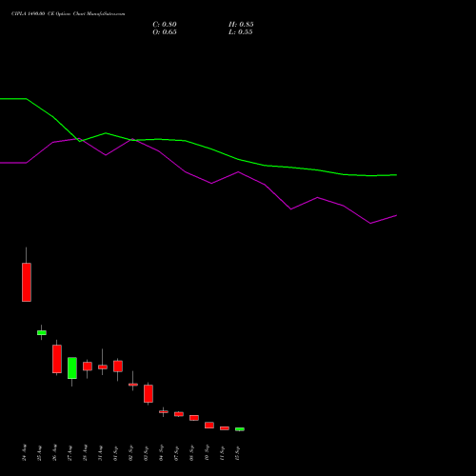The width and height of the screenshot is (476, 476).
Task: Click the 28 Aug date label
Action: coord(86,452)
